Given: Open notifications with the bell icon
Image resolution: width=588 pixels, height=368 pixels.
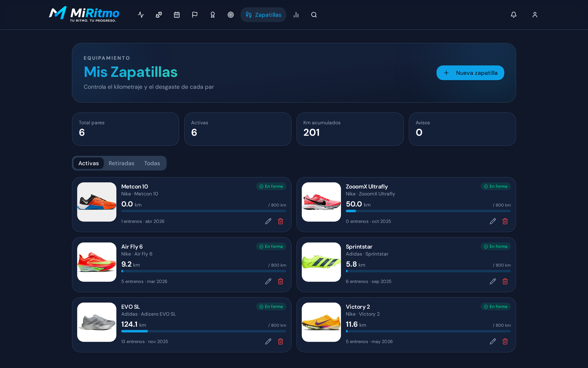Looking at the screenshot, I should point(514,15).
